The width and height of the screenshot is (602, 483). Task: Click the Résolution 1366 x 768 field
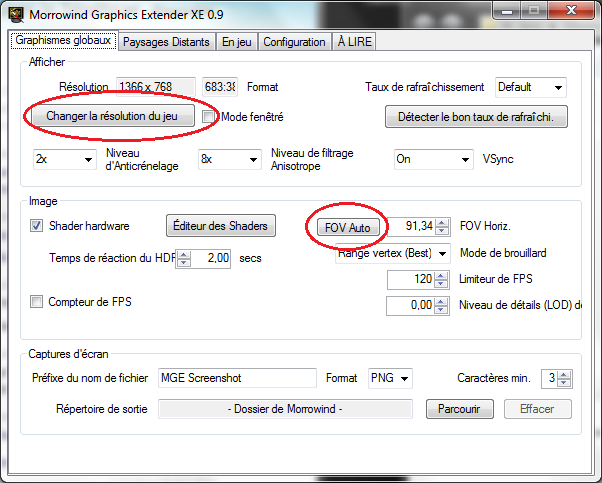[155, 87]
